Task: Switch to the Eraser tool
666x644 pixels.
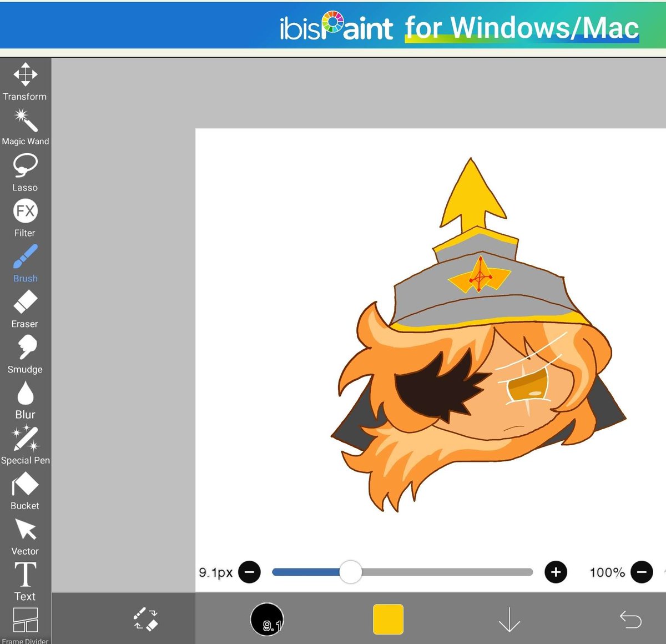Action: [x=25, y=309]
